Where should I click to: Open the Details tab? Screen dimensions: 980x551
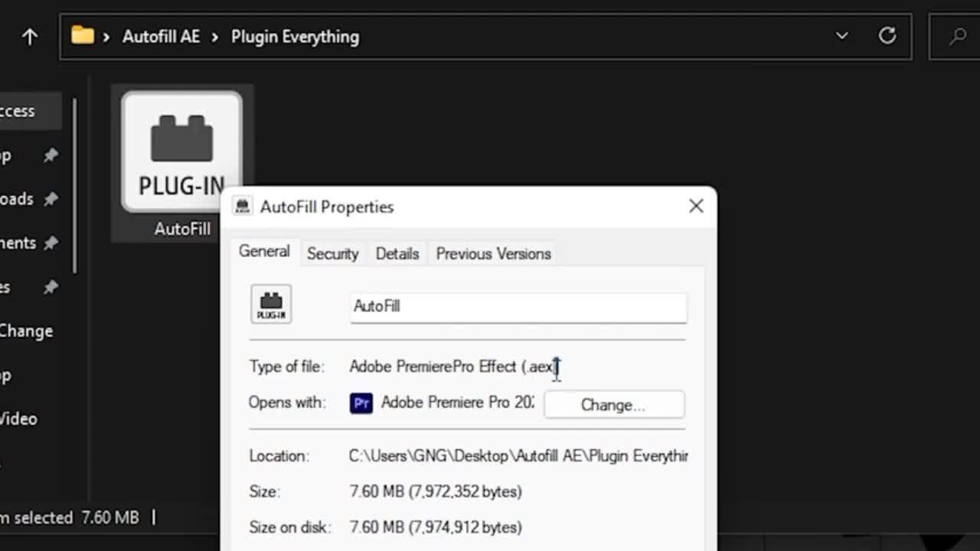coord(397,253)
